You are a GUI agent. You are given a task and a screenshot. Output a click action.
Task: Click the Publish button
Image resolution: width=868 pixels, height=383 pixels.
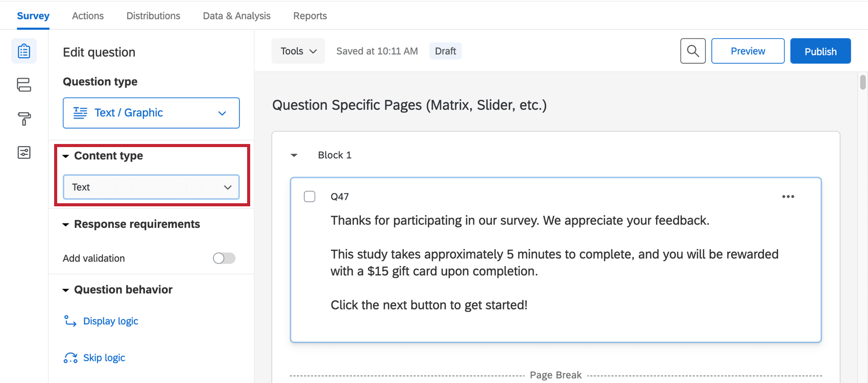(820, 51)
